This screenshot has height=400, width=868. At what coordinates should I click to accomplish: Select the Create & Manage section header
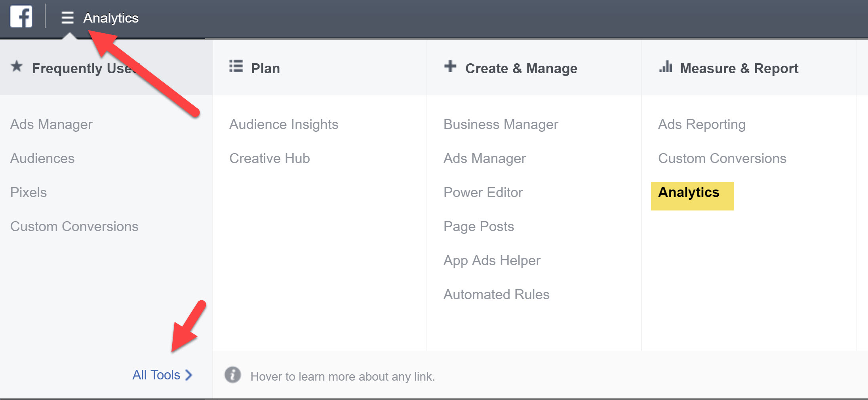[x=534, y=68]
